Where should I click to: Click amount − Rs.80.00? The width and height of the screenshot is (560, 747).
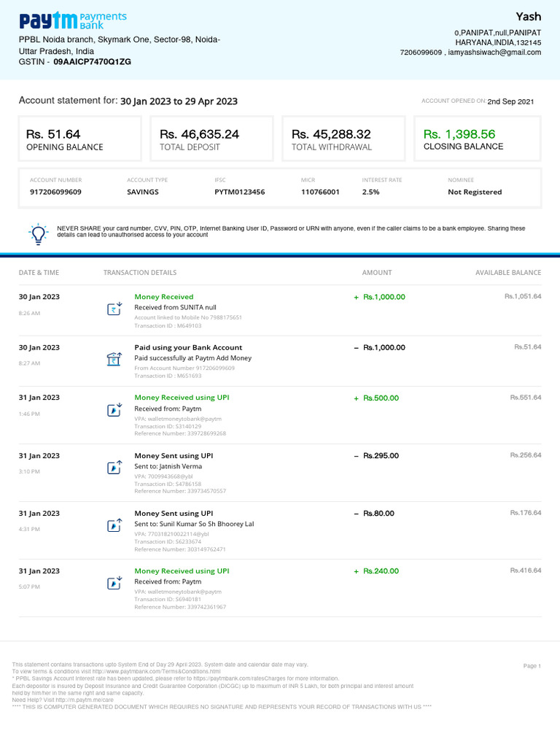[x=374, y=514]
